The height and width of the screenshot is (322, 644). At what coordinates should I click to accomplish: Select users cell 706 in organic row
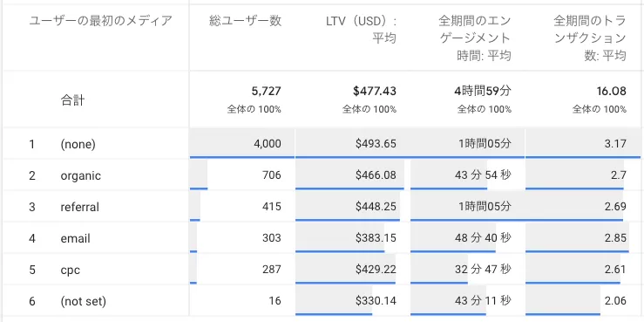pos(272,175)
